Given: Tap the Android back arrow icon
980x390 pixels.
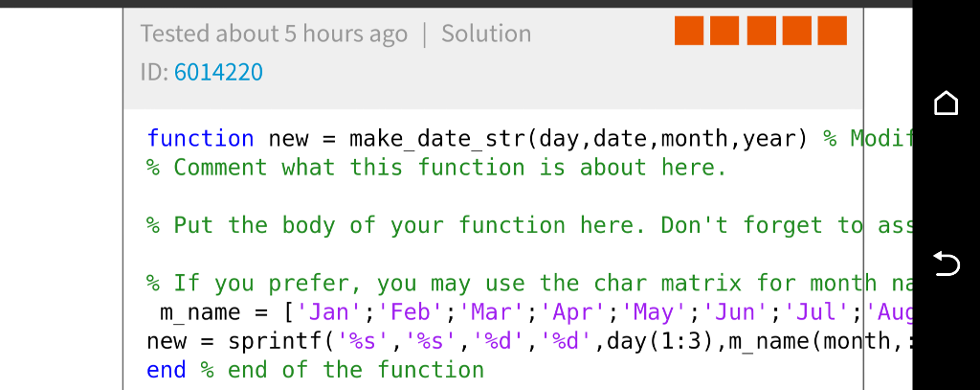Looking at the screenshot, I should 946,264.
